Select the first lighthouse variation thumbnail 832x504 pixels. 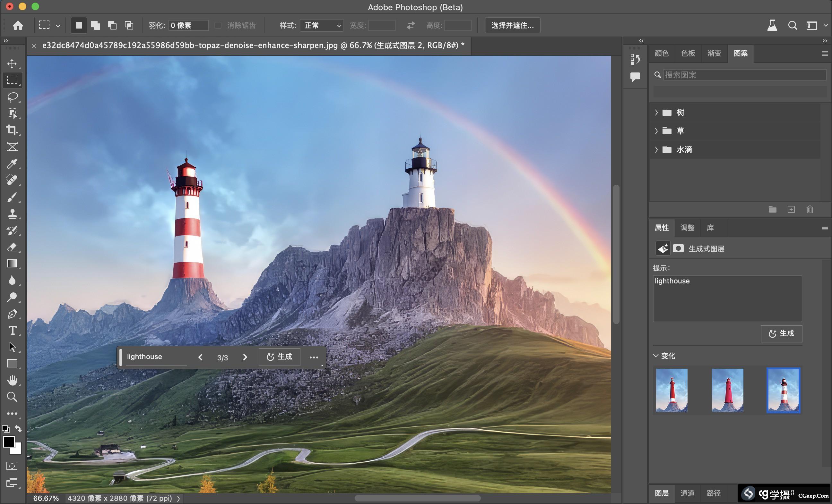pos(672,390)
